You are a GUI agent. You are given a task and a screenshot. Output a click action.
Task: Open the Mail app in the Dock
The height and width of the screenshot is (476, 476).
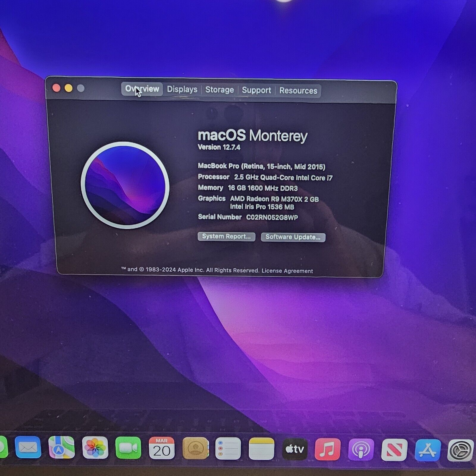coord(28,447)
